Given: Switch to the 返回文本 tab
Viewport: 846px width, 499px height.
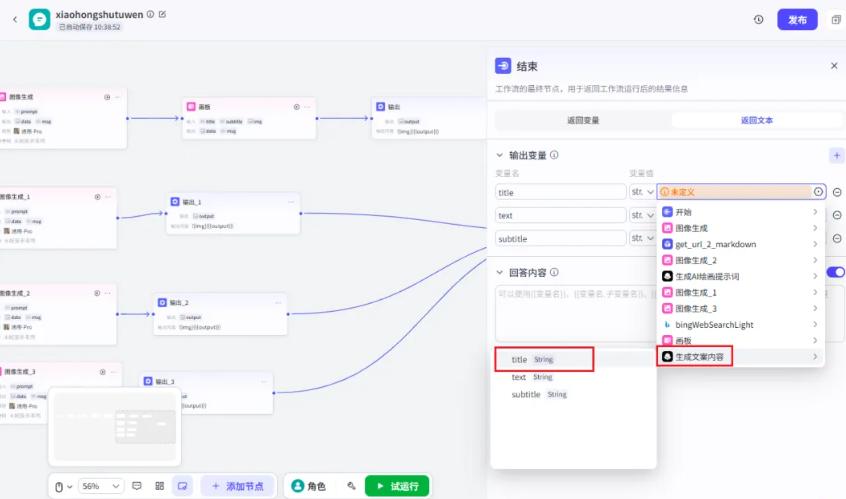Looking at the screenshot, I should [x=756, y=120].
